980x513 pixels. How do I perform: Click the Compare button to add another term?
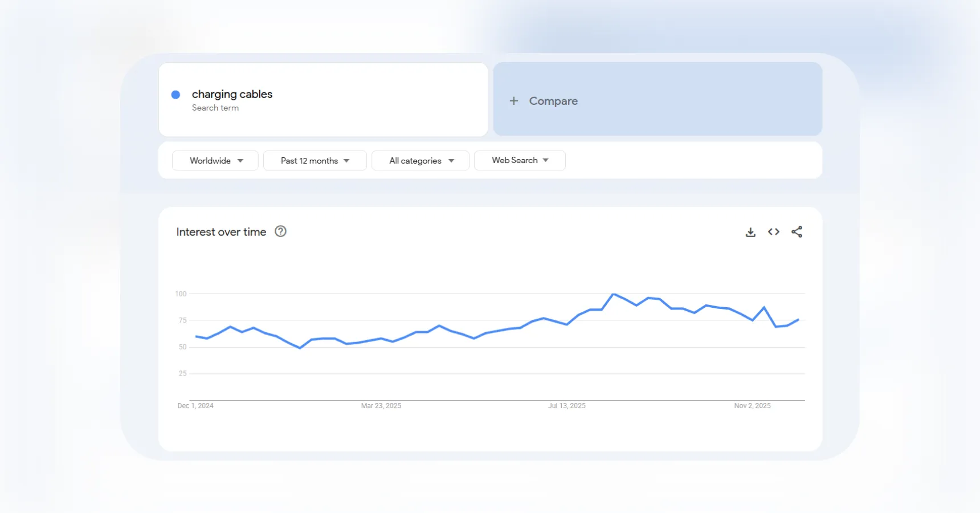click(553, 100)
